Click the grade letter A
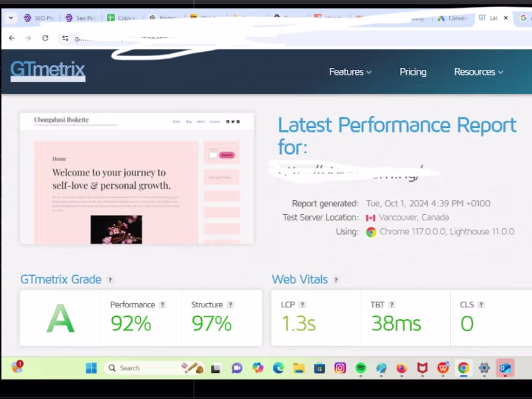The width and height of the screenshot is (532, 399). pyautogui.click(x=60, y=318)
